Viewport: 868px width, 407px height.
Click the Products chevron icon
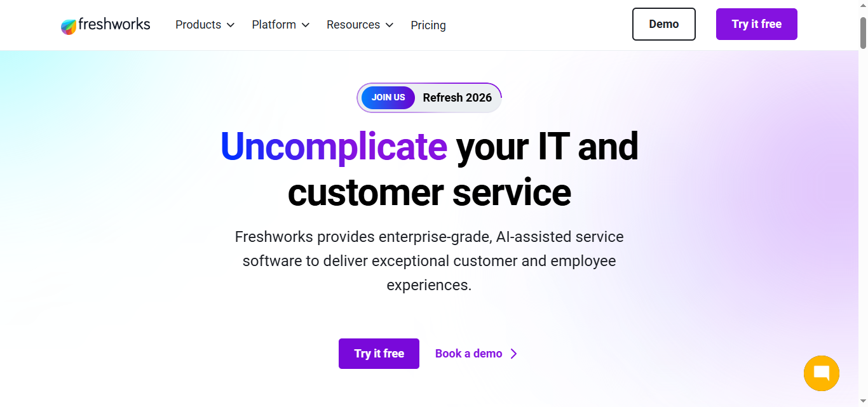(x=231, y=25)
